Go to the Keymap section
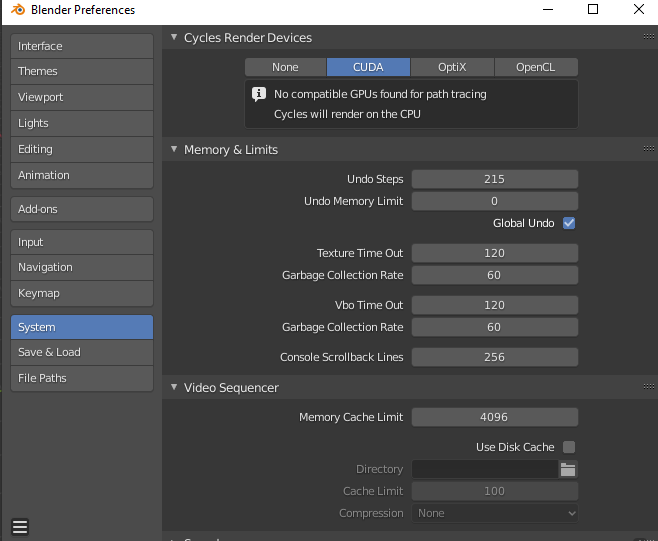This screenshot has height=541, width=658. pyautogui.click(x=82, y=293)
